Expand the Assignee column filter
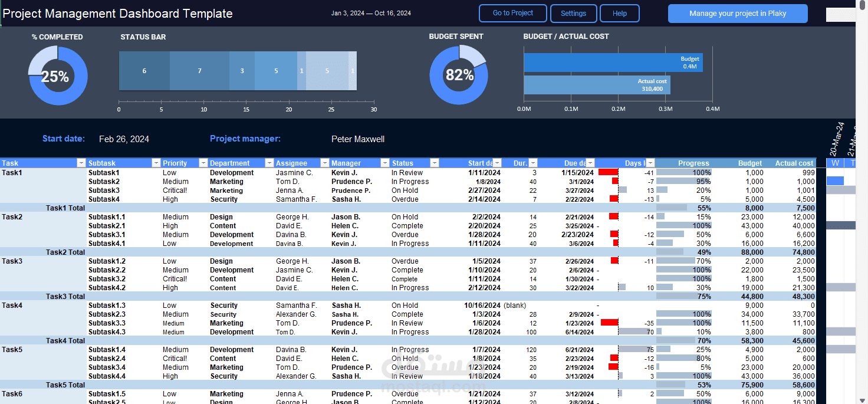Image resolution: width=868 pixels, height=404 pixels. (x=325, y=163)
